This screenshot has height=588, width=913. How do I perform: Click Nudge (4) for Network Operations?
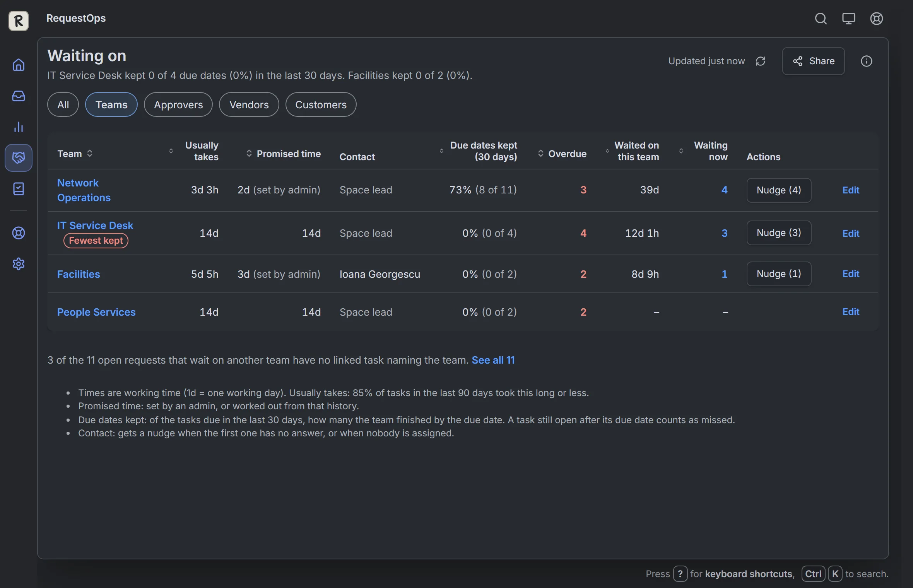779,190
